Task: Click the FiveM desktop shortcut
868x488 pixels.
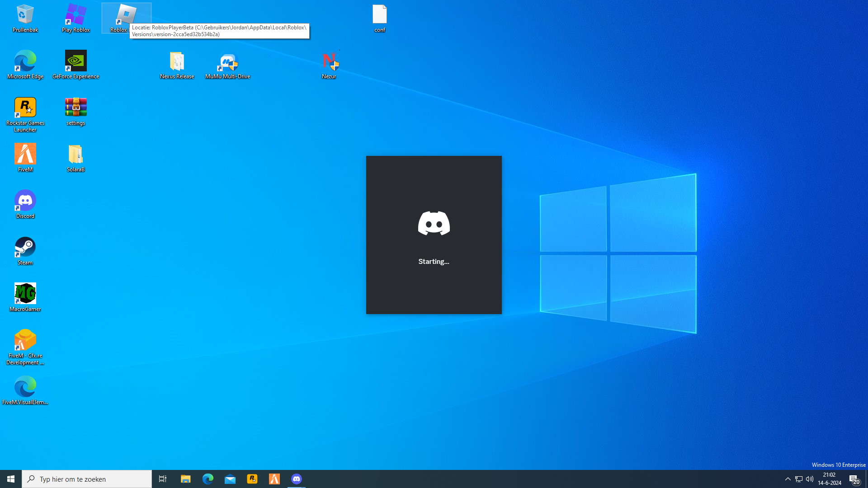Action: pos(25,157)
